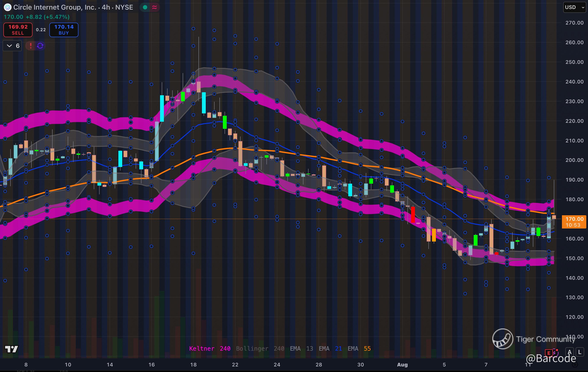
Task: Open the USD currency dropdown
Action: pos(574,7)
